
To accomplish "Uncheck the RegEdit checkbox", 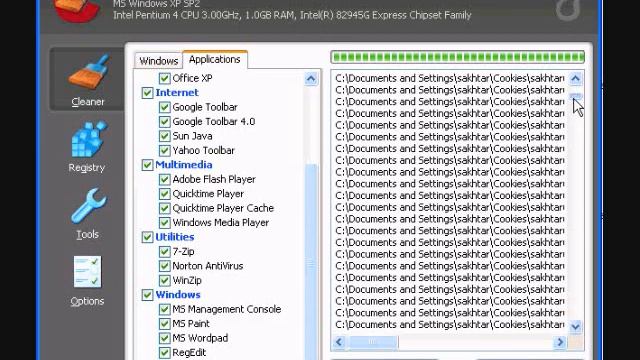I will (164, 353).
